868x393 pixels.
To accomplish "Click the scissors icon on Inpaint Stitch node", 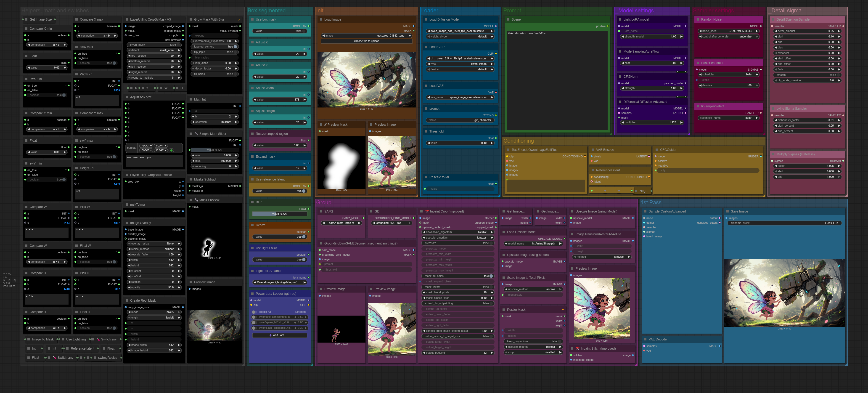I will (577, 348).
